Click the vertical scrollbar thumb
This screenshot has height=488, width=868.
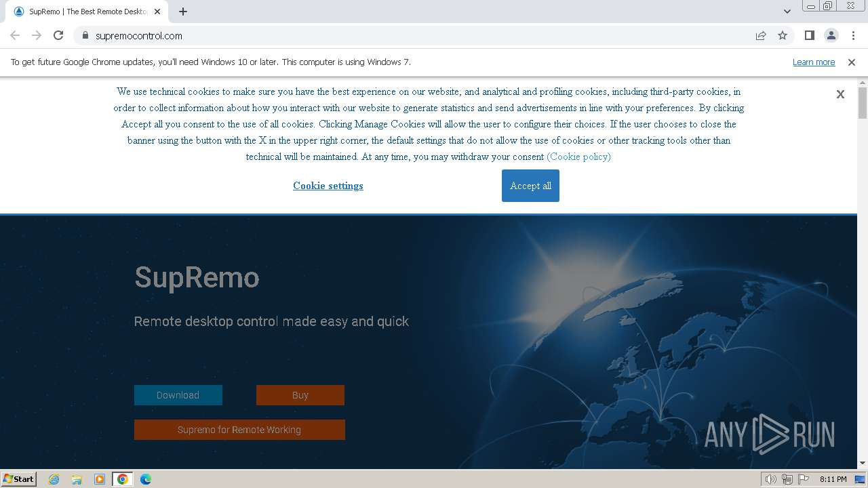[x=863, y=103]
